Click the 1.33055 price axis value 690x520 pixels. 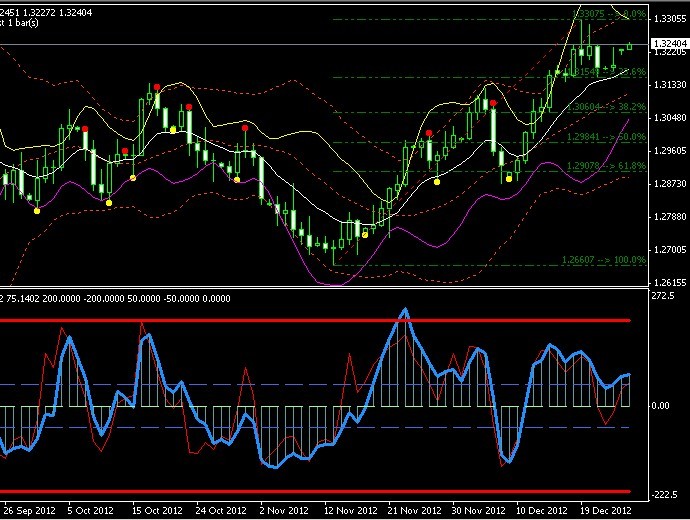[670, 18]
